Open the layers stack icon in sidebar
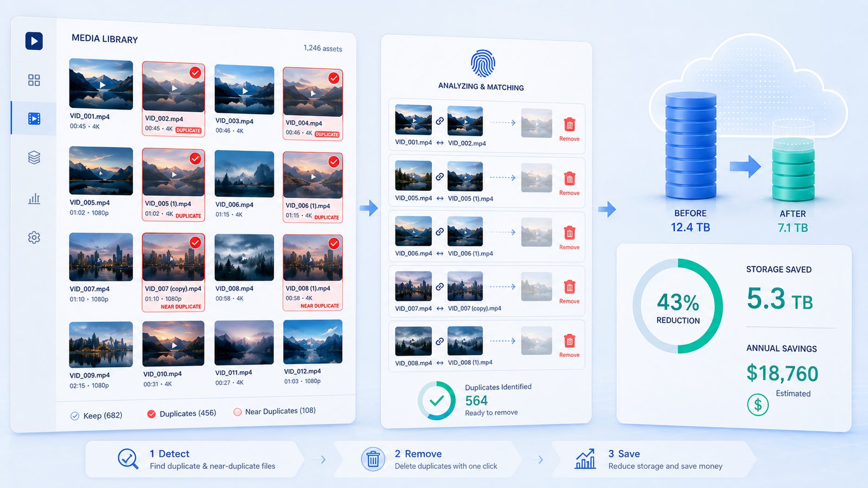This screenshot has width=868, height=488. pos(34,158)
